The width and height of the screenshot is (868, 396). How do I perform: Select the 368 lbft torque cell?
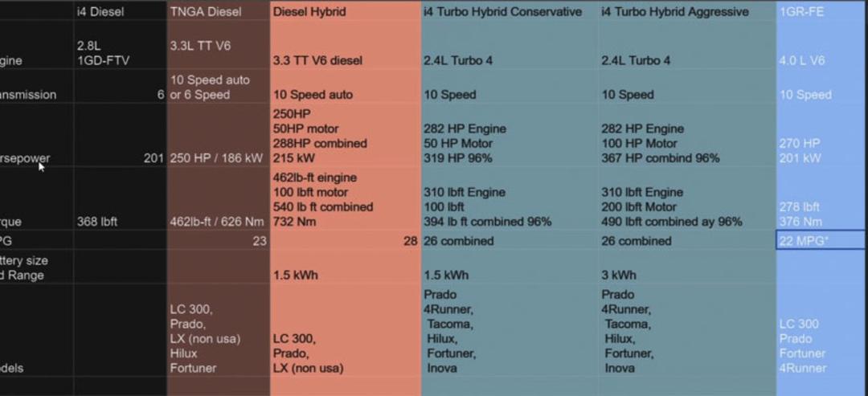point(120,198)
